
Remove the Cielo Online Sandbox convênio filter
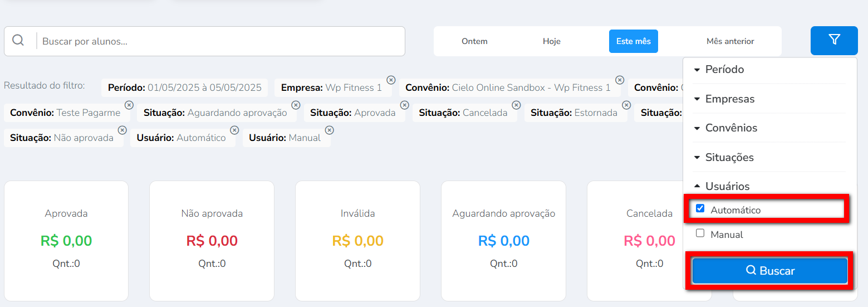(620, 80)
